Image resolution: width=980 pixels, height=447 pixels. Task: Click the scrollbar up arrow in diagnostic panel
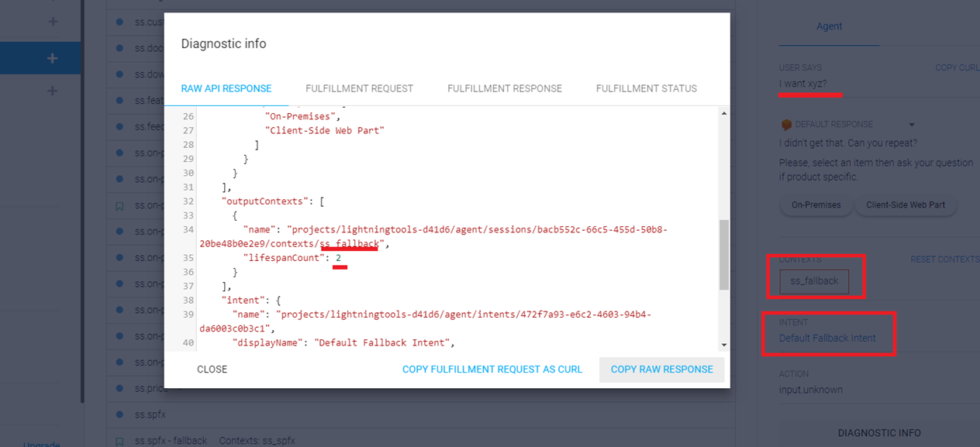724,113
